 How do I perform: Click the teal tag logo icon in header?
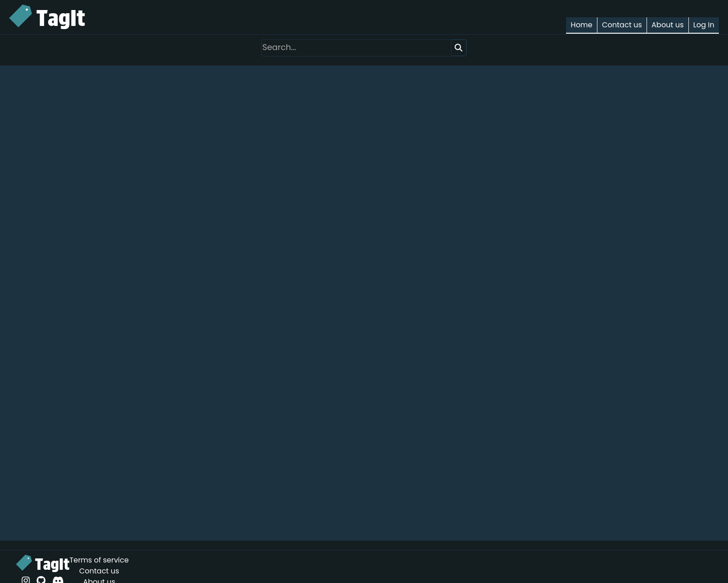[20, 16]
